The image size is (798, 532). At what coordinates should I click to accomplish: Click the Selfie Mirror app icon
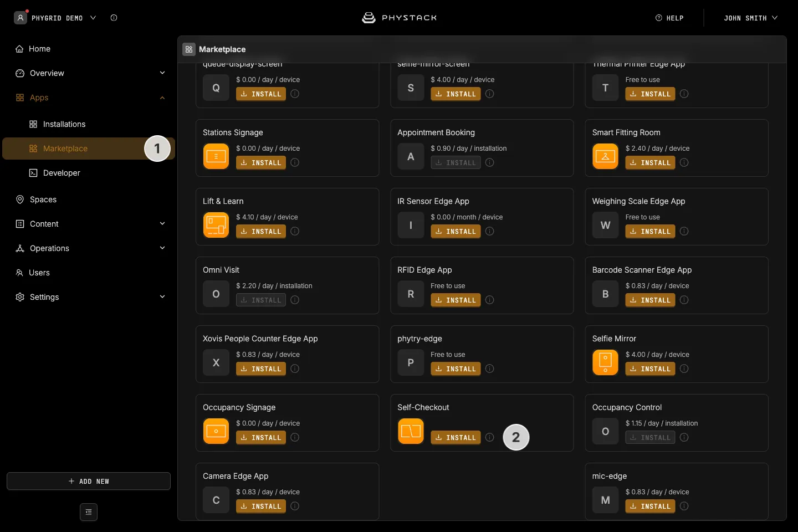tap(605, 362)
